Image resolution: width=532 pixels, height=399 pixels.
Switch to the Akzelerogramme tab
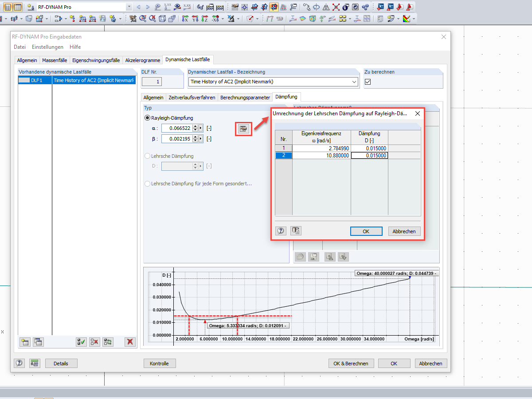pyautogui.click(x=143, y=60)
